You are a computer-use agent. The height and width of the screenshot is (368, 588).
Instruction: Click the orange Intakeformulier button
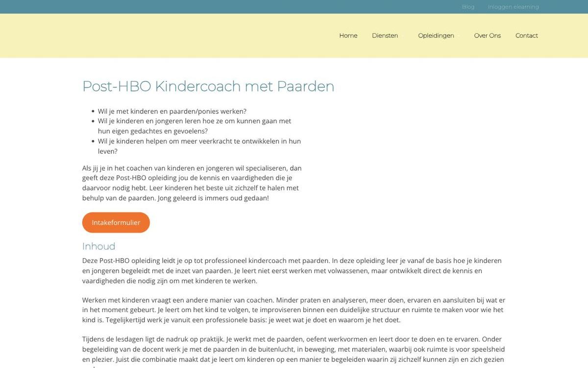pos(116,222)
